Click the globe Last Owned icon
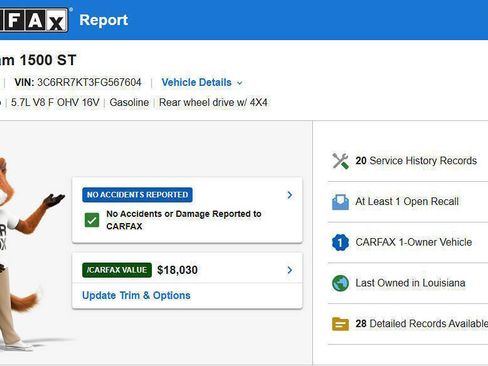488x366 pixels. tap(340, 283)
